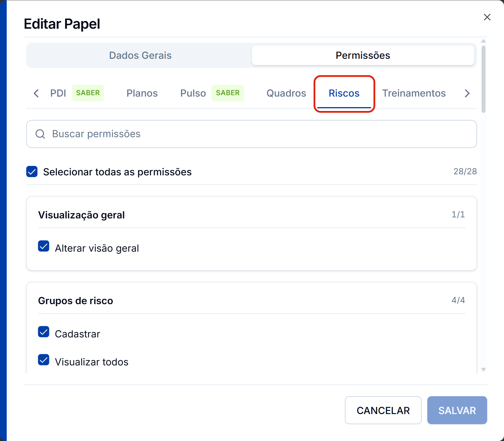Open the Planos permissions tab
The height and width of the screenshot is (441, 504).
coord(142,93)
